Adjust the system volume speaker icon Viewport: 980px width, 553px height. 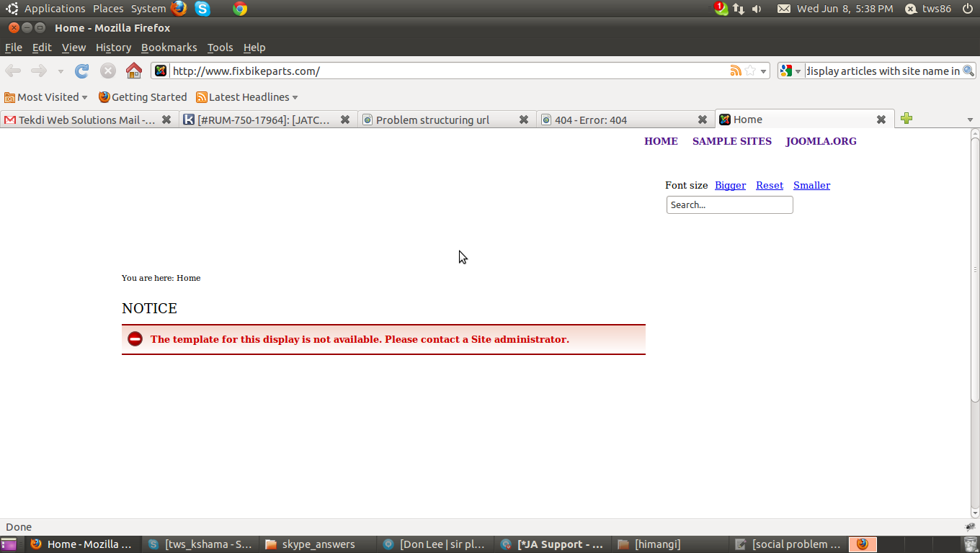[x=755, y=9]
